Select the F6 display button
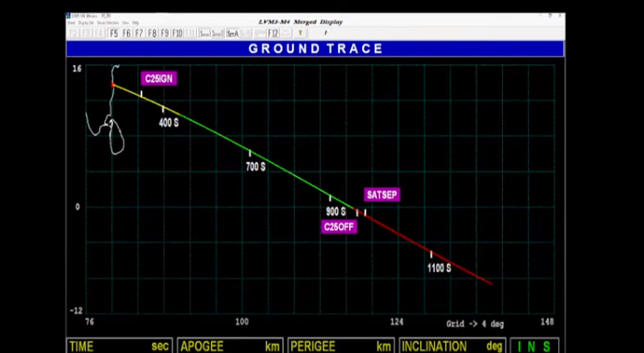644x353 pixels. pyautogui.click(x=126, y=33)
